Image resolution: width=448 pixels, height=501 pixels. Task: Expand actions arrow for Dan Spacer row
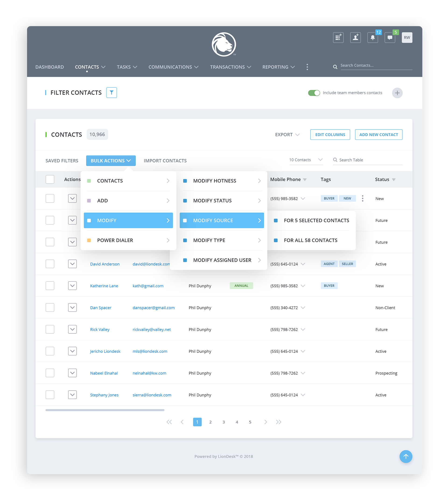tap(72, 307)
